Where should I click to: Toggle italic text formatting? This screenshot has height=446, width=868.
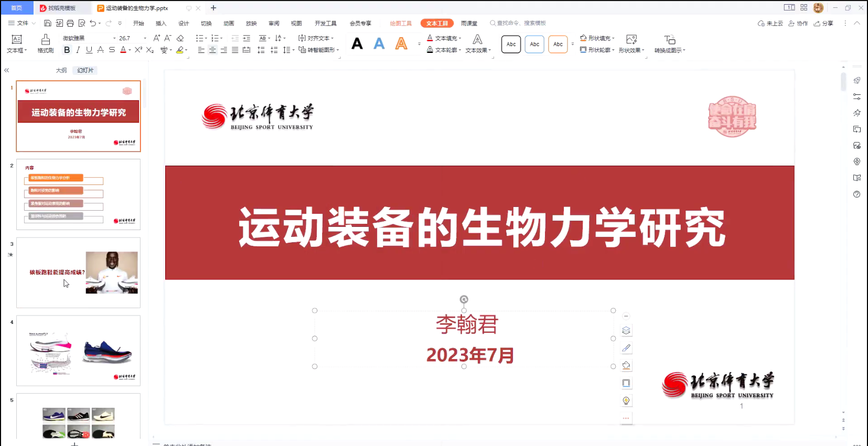click(x=78, y=50)
